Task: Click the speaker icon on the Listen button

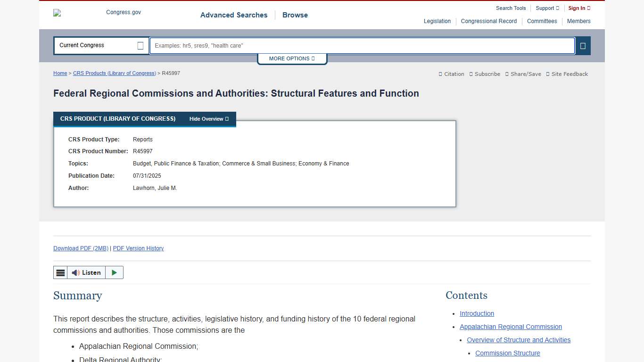Action: pos(75,272)
